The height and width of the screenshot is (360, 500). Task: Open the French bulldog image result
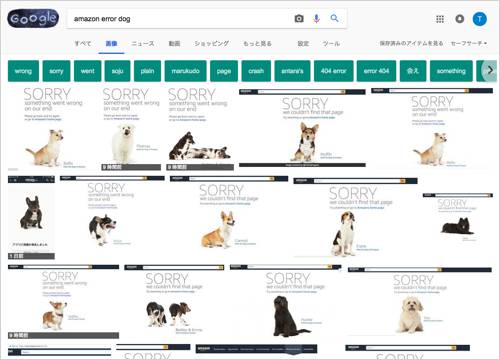pyautogui.click(x=31, y=217)
